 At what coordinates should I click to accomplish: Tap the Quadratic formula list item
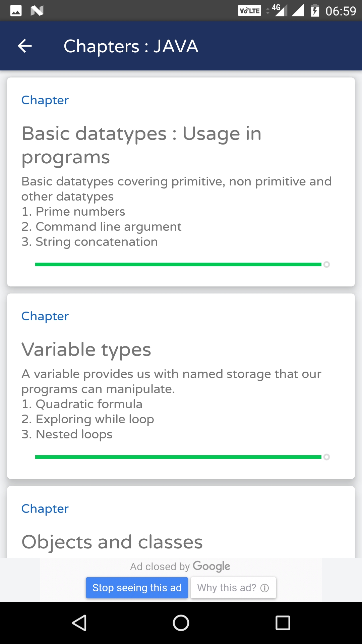tap(82, 404)
